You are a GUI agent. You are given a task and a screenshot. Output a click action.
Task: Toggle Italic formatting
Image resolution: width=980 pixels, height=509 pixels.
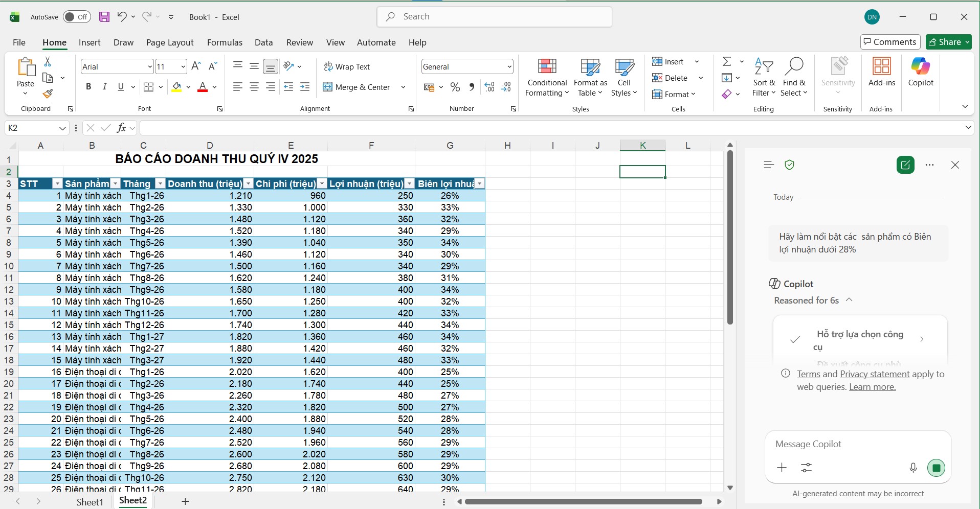pyautogui.click(x=105, y=87)
